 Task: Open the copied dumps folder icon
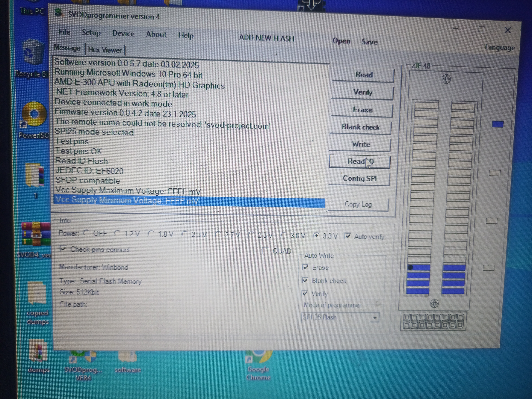(37, 293)
